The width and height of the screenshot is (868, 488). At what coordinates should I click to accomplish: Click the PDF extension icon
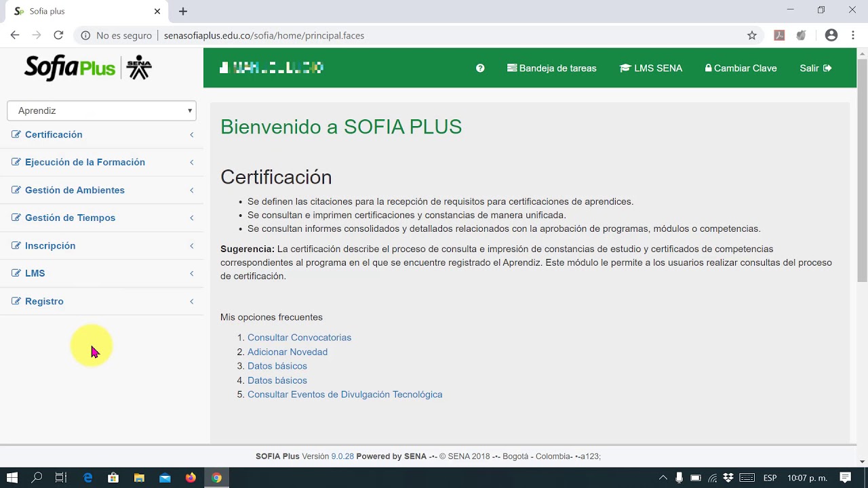pos(779,35)
